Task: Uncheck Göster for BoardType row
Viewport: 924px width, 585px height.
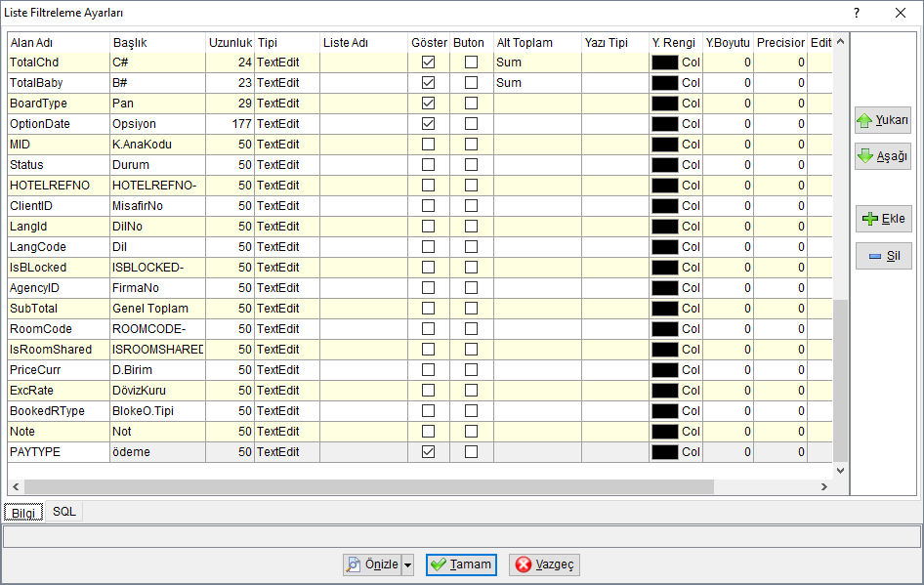Action: [429, 104]
